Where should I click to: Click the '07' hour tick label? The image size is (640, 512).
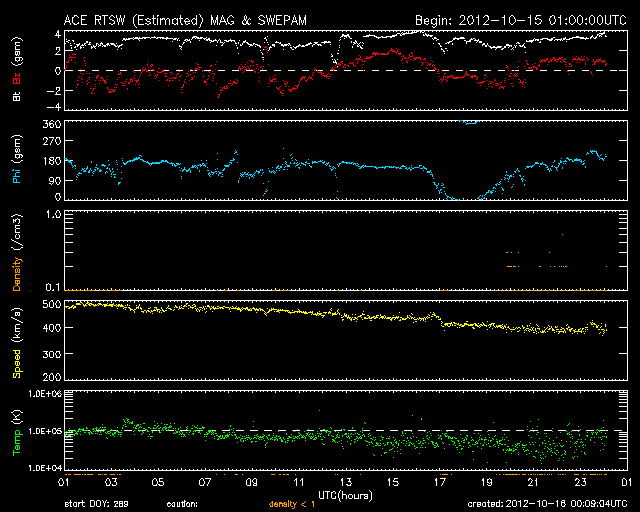click(x=205, y=483)
